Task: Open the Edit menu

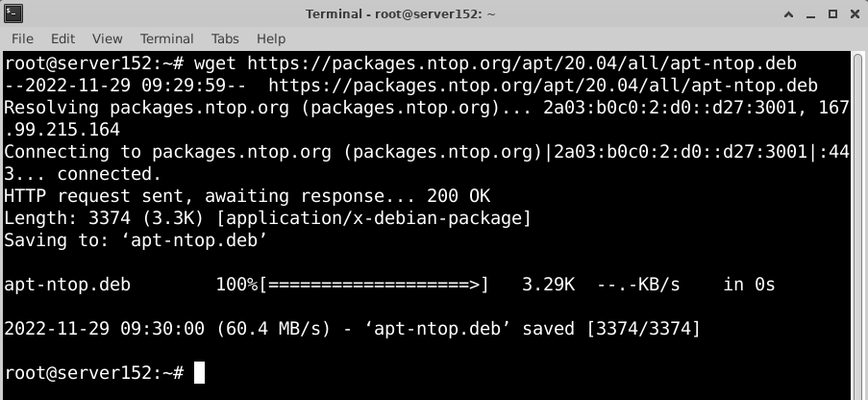Action: click(62, 38)
